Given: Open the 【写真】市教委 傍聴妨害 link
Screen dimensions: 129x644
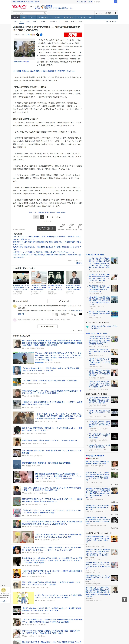Looking at the screenshot, I should pyautogui.click(x=44, y=71).
